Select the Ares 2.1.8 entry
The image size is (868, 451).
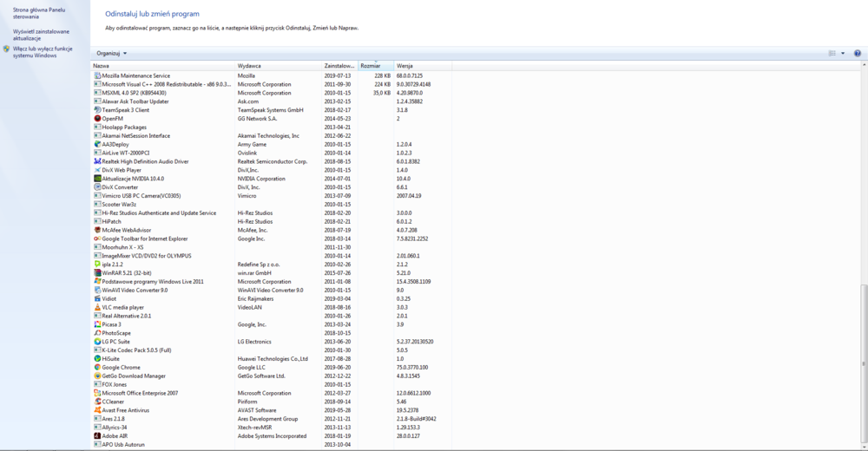(x=271, y=419)
